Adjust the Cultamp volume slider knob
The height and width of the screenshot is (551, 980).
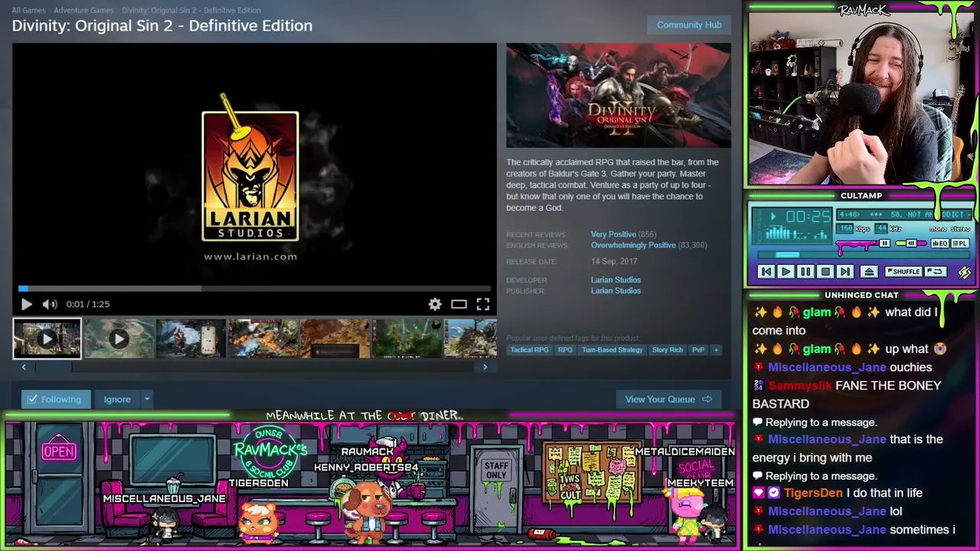884,243
